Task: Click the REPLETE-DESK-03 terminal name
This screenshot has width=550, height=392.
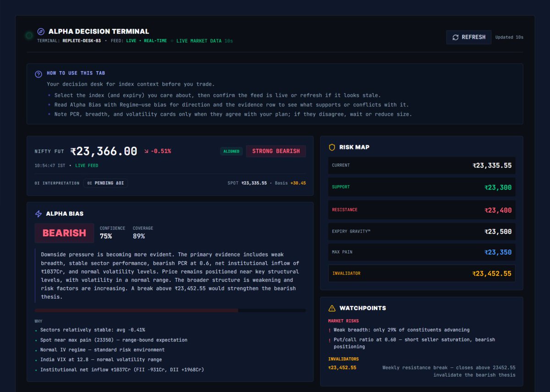Action: coord(82,41)
